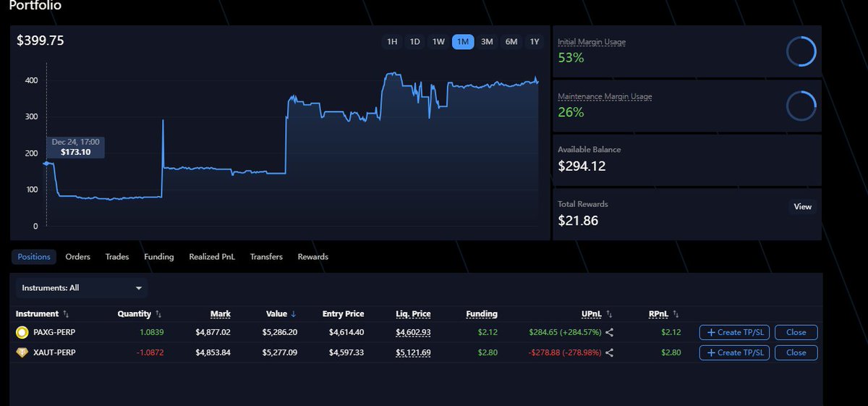The width and height of the screenshot is (868, 406).
Task: Open the Orders tab
Action: (77, 257)
